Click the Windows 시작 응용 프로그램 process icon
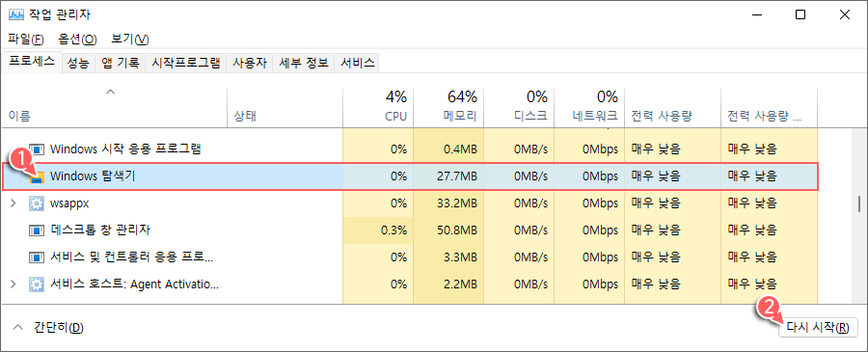The height and width of the screenshot is (352, 868). click(37, 149)
